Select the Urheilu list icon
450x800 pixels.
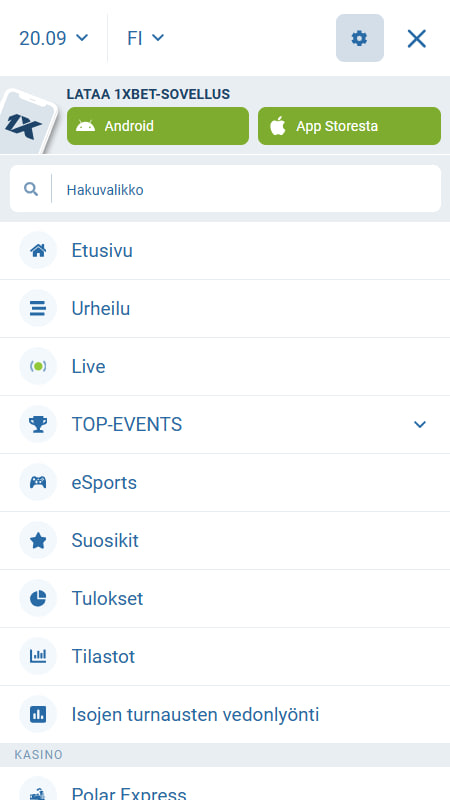[38, 309]
